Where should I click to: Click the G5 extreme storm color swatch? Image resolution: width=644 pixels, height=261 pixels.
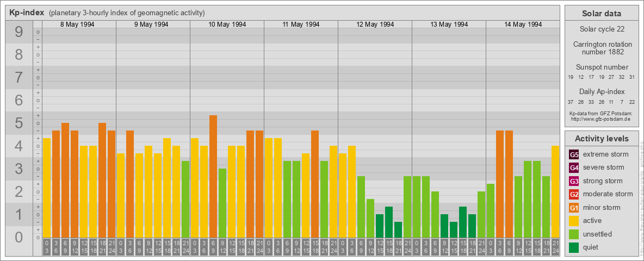coord(574,154)
